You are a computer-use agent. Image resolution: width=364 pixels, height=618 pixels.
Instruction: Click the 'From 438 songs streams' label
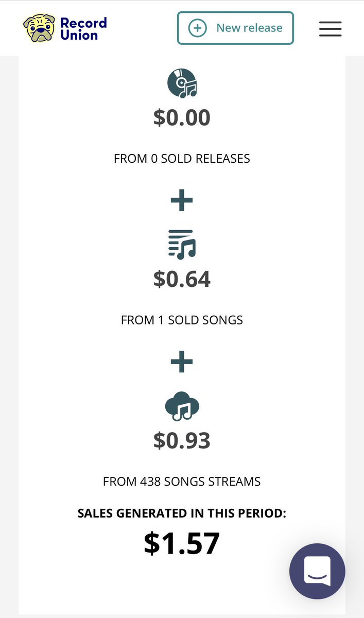coord(182,482)
